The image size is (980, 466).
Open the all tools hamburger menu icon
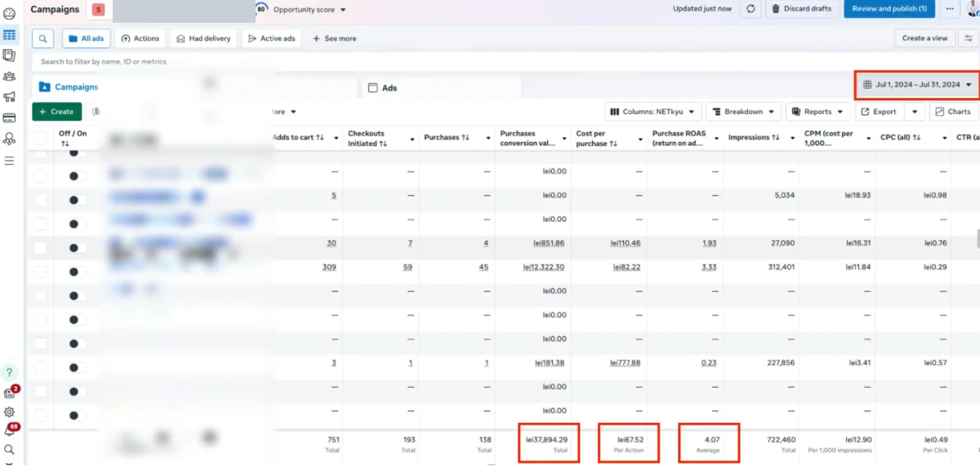(x=9, y=161)
